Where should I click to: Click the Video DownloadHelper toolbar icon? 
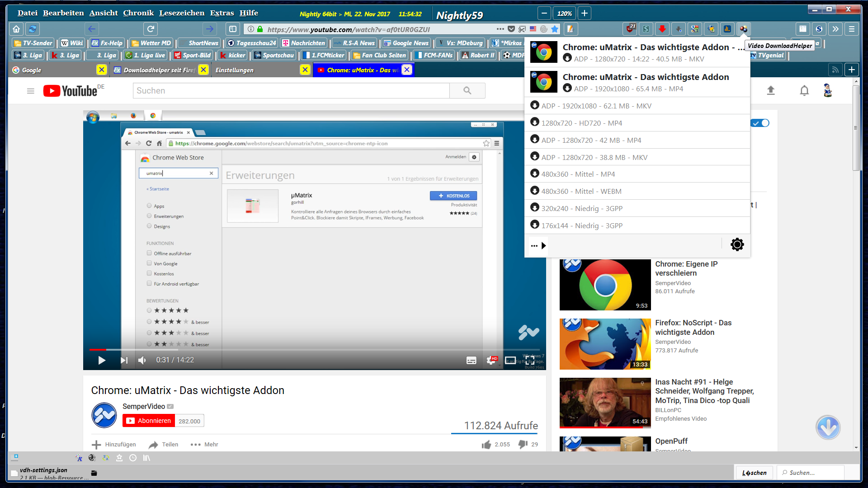click(743, 29)
